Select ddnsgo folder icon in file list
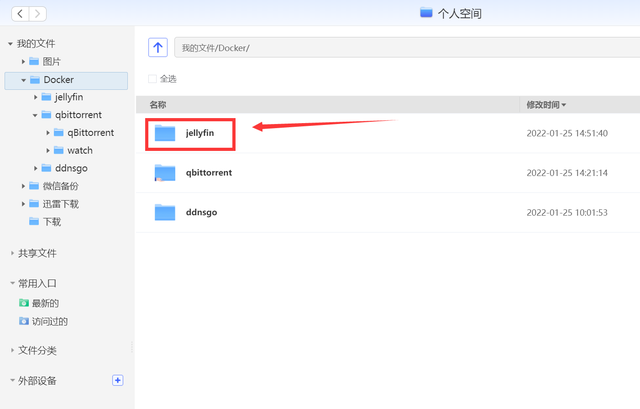 click(165, 212)
